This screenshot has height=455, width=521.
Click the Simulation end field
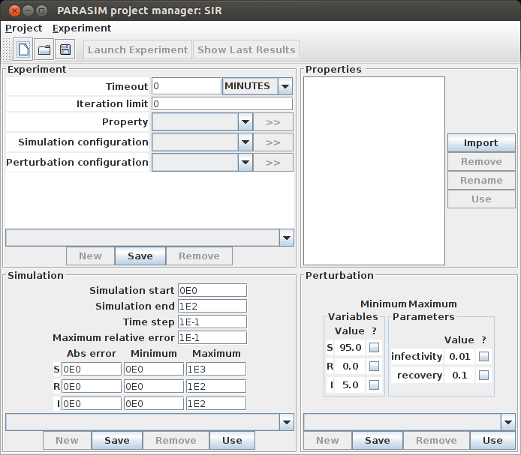(x=212, y=306)
